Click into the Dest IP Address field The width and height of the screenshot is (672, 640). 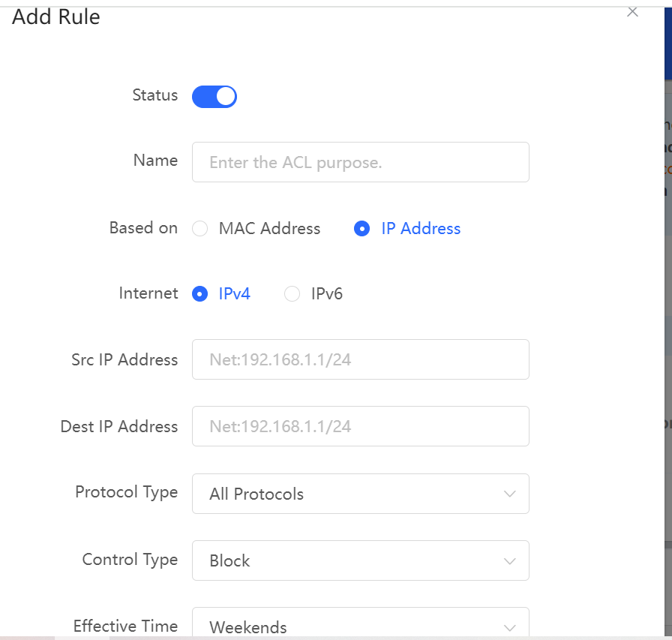point(361,426)
